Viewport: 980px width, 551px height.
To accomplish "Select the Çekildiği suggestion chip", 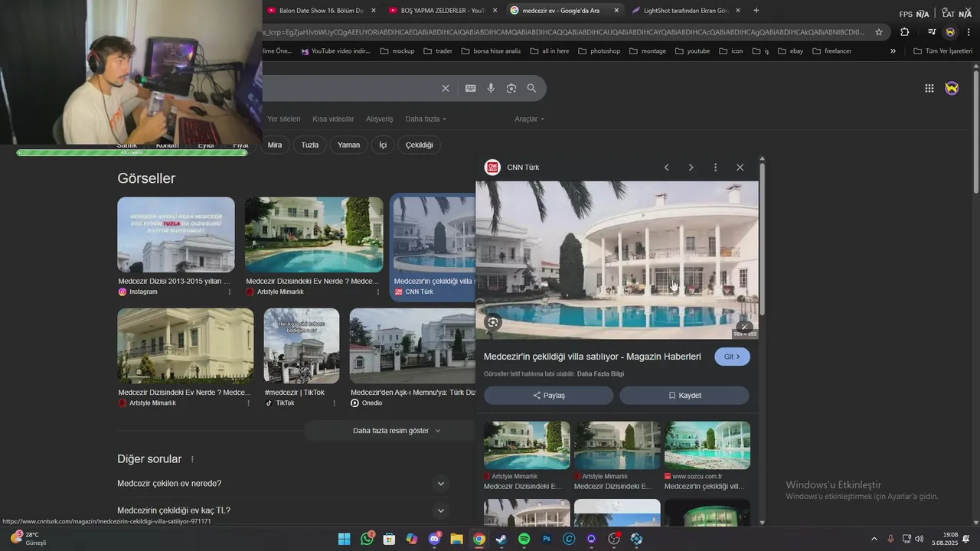I will [x=419, y=145].
